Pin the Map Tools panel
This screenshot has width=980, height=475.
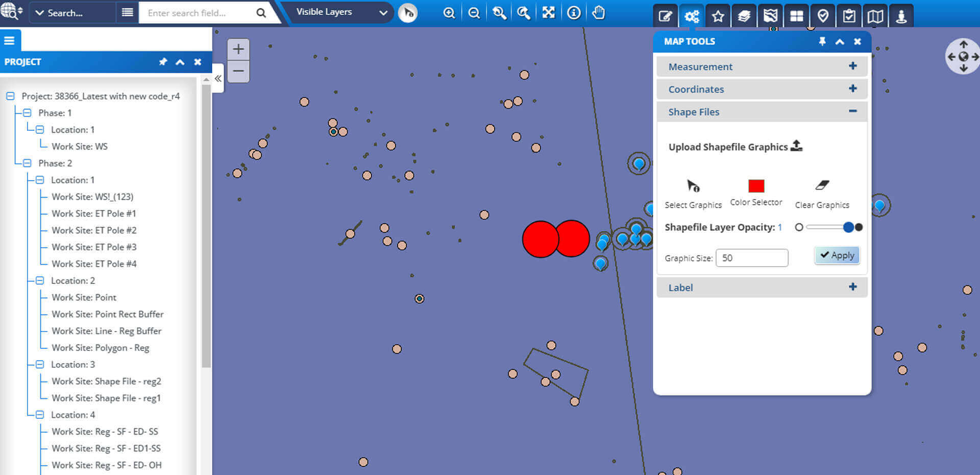tap(822, 41)
